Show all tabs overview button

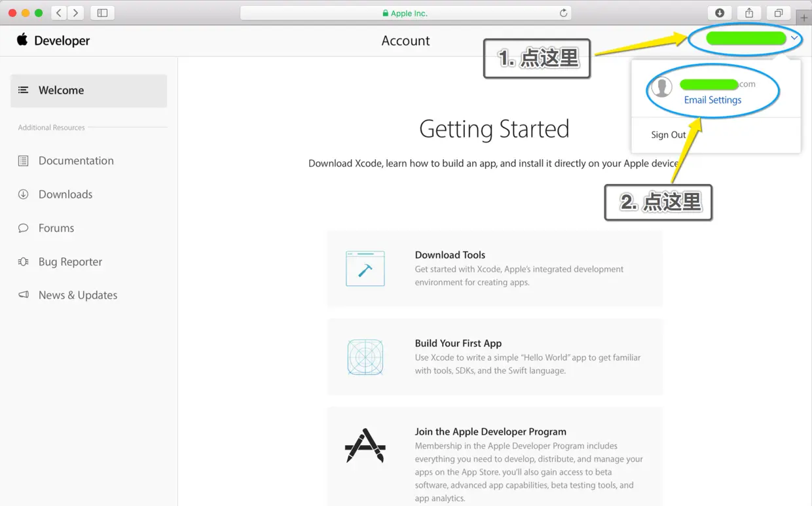pos(778,12)
